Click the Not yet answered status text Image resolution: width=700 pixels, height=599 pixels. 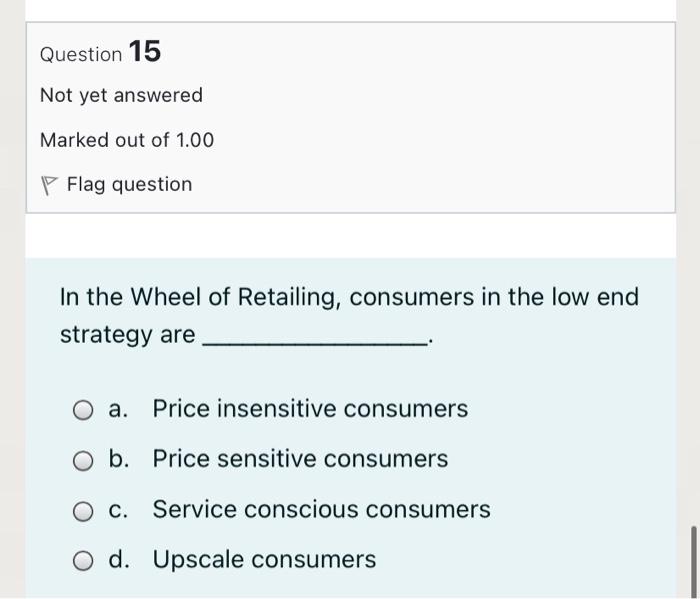pos(121,96)
